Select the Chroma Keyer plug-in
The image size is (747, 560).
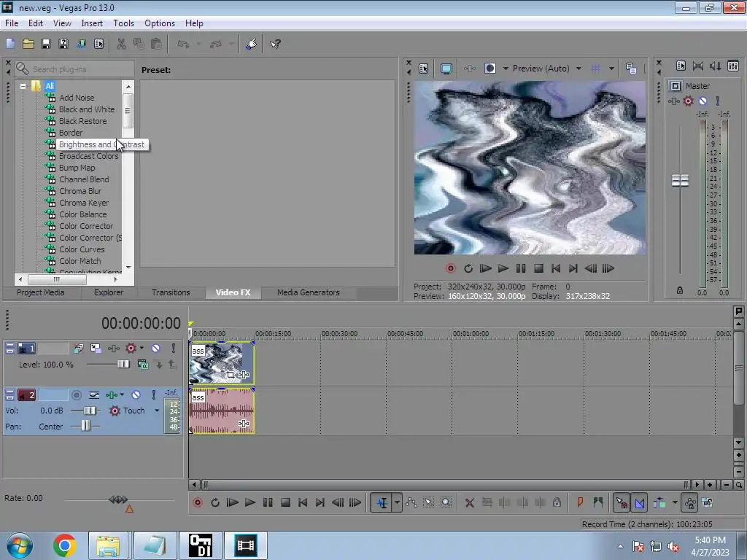84,203
